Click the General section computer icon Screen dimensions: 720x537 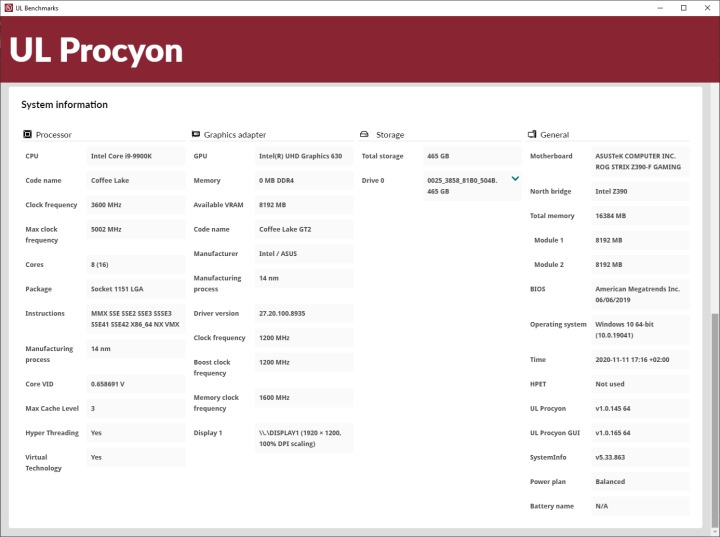coord(532,134)
